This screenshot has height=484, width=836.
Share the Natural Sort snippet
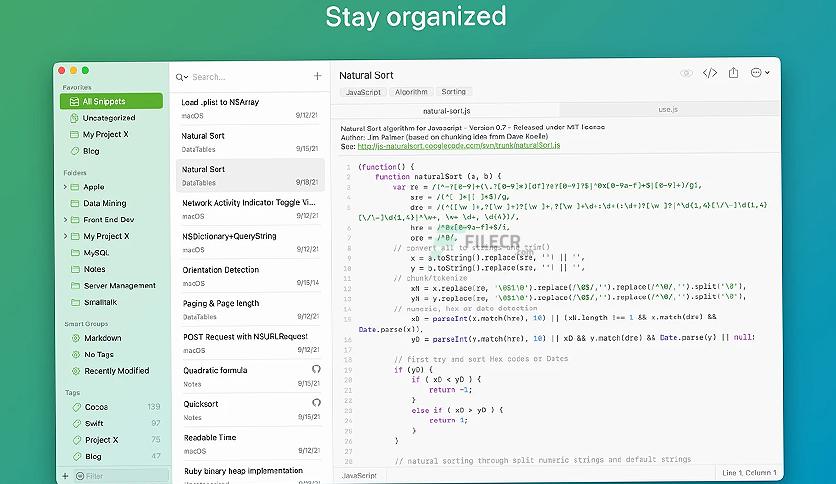(734, 72)
